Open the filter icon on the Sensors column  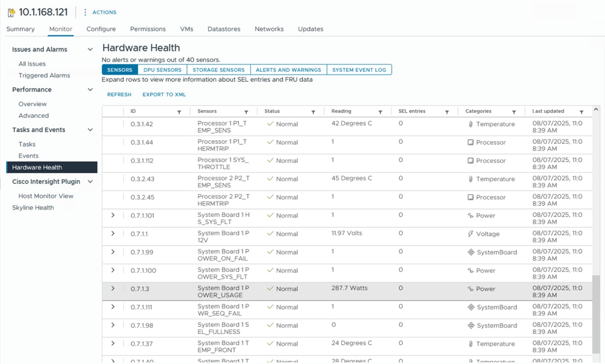pyautogui.click(x=247, y=112)
